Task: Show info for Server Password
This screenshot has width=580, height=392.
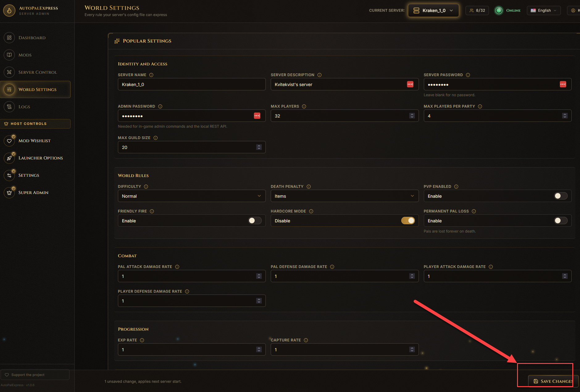Action: click(468, 75)
